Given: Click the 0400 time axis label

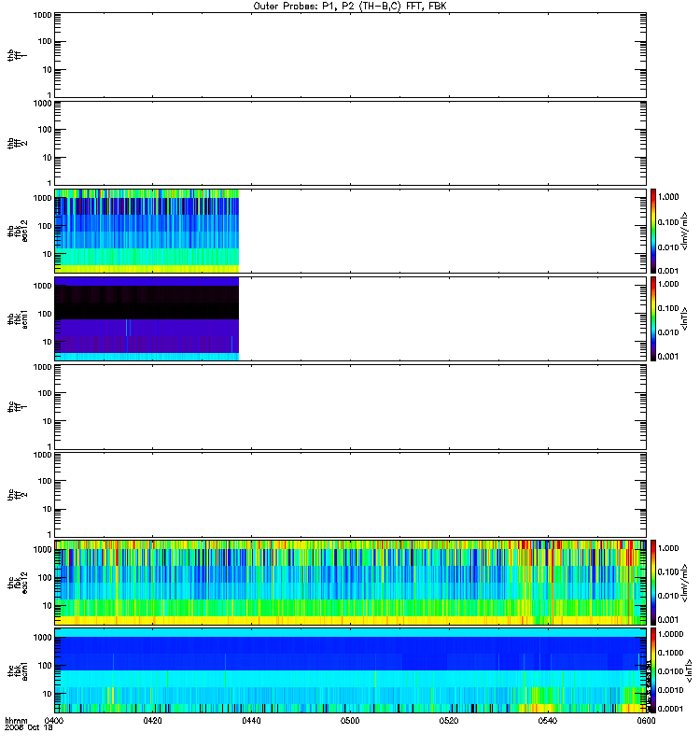Looking at the screenshot, I should point(54,721).
